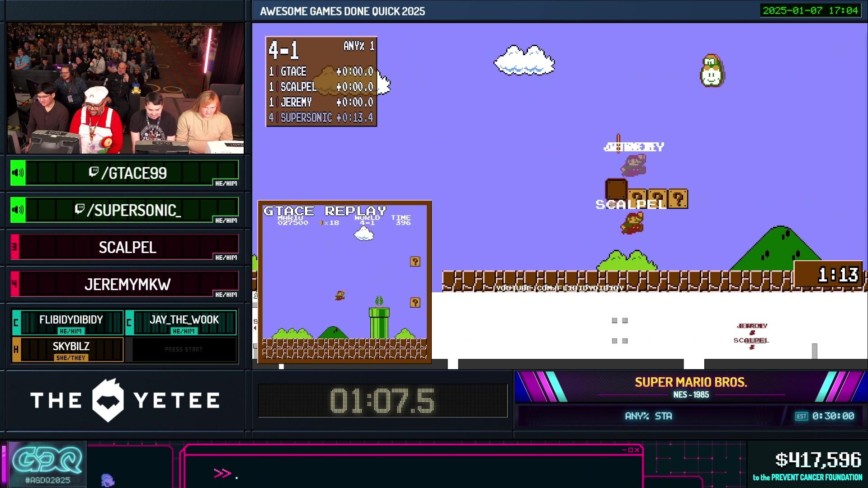The width and height of the screenshot is (868, 488).
Task: Click the H badge beside SKYBILZ
Action: [16, 349]
